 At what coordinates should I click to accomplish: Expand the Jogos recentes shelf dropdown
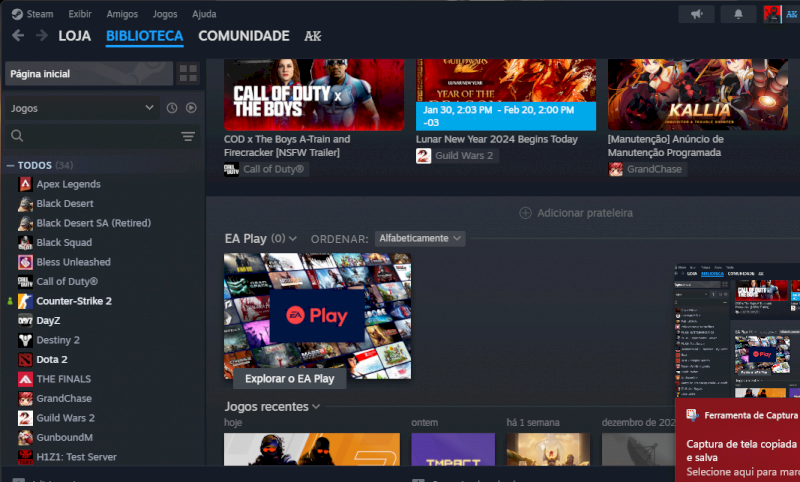(316, 407)
